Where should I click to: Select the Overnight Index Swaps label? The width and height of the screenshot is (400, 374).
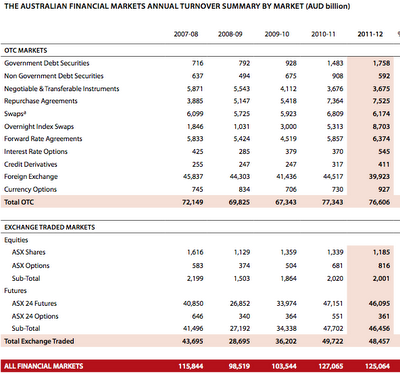coord(39,127)
